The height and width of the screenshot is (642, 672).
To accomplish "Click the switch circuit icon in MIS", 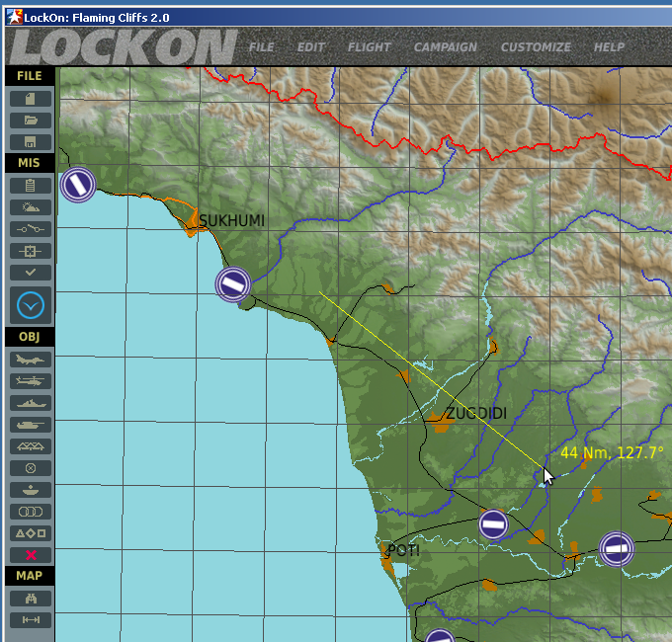I will (x=31, y=229).
